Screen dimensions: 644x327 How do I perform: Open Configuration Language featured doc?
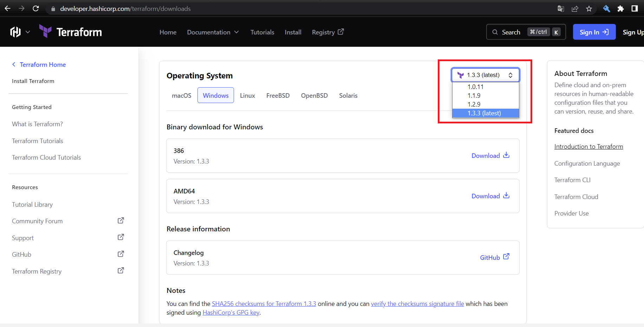pos(587,163)
